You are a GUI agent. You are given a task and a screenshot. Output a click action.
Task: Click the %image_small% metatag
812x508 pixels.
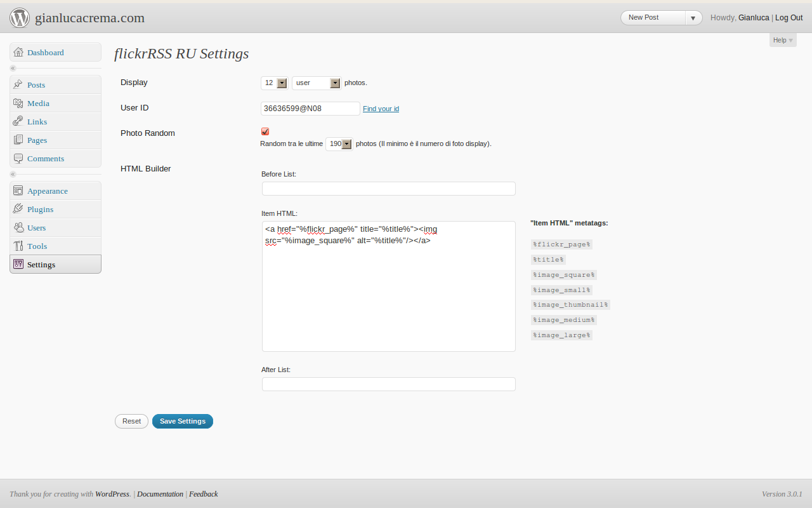click(x=561, y=290)
